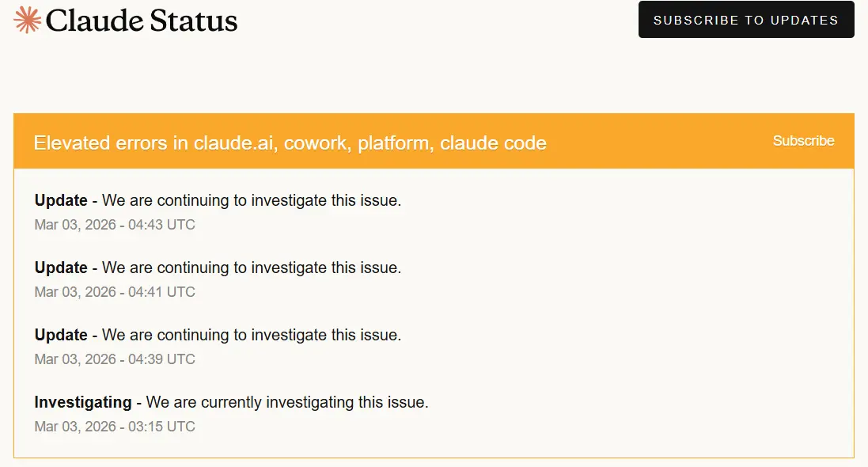Select the update message posted at 04:41 UTC
The width and height of the screenshot is (868, 467).
(252, 268)
